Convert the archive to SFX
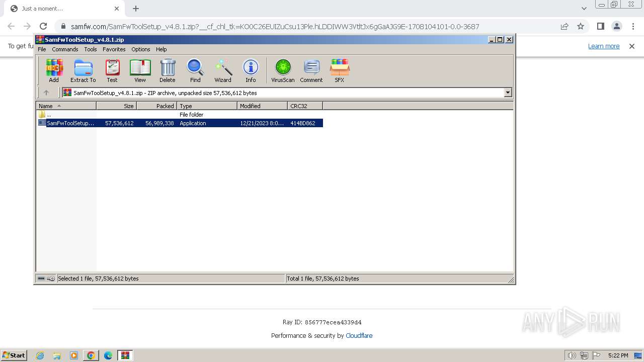 tap(340, 70)
